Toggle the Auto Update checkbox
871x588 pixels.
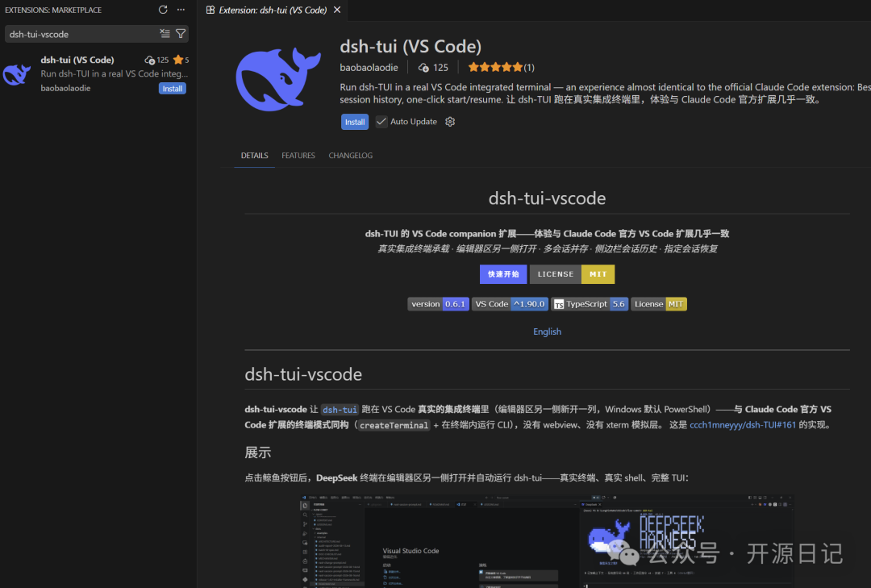click(381, 122)
